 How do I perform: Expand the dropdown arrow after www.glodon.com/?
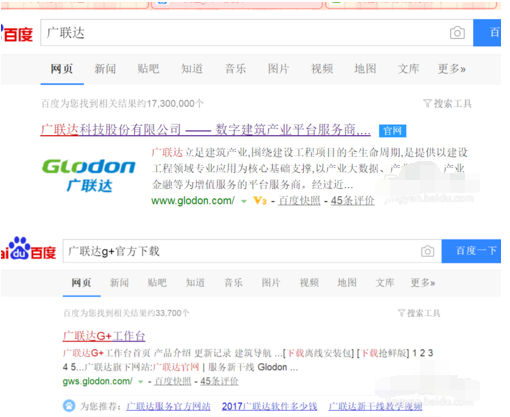[x=244, y=201]
